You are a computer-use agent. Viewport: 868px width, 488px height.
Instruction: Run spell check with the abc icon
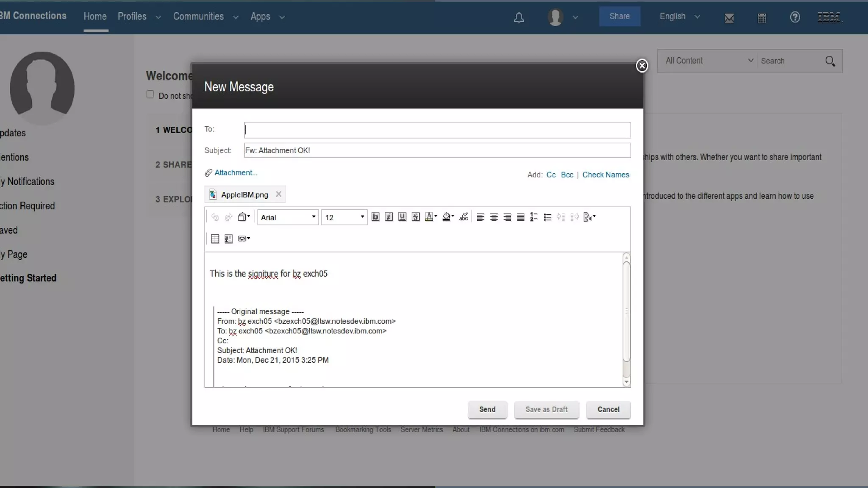[x=464, y=217]
